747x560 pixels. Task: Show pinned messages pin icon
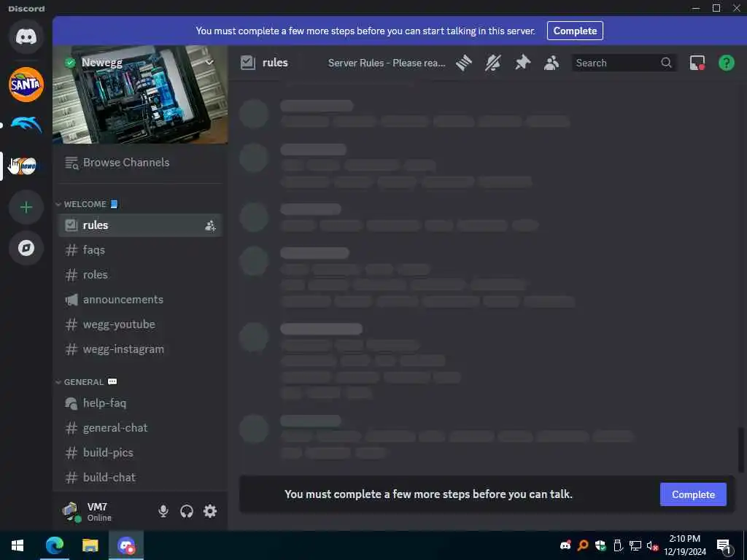pos(522,63)
